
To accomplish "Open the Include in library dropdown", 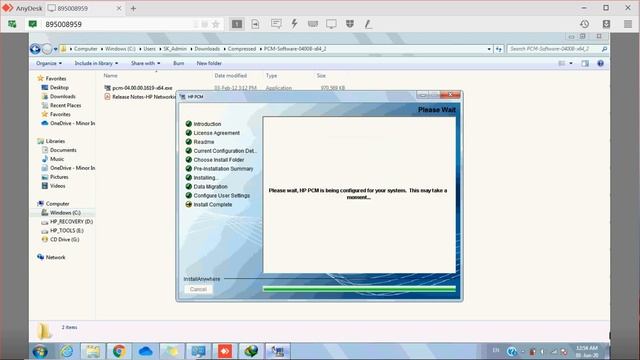I will coord(96,63).
